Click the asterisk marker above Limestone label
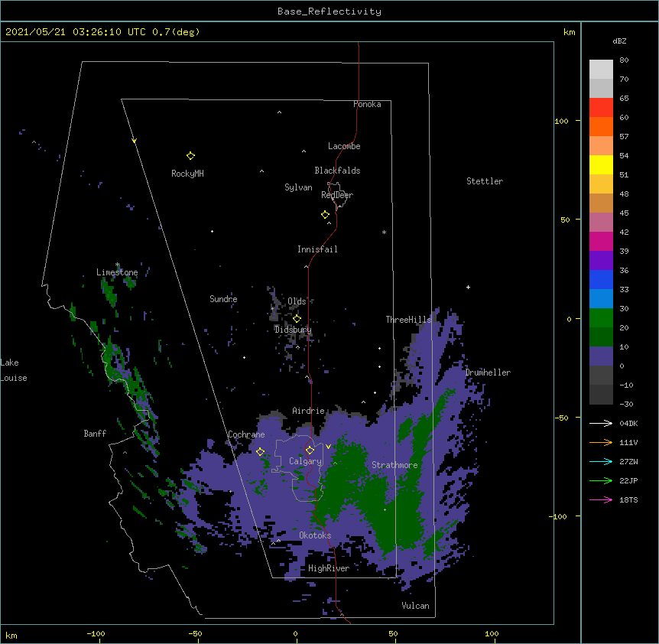659x644 pixels. (117, 265)
